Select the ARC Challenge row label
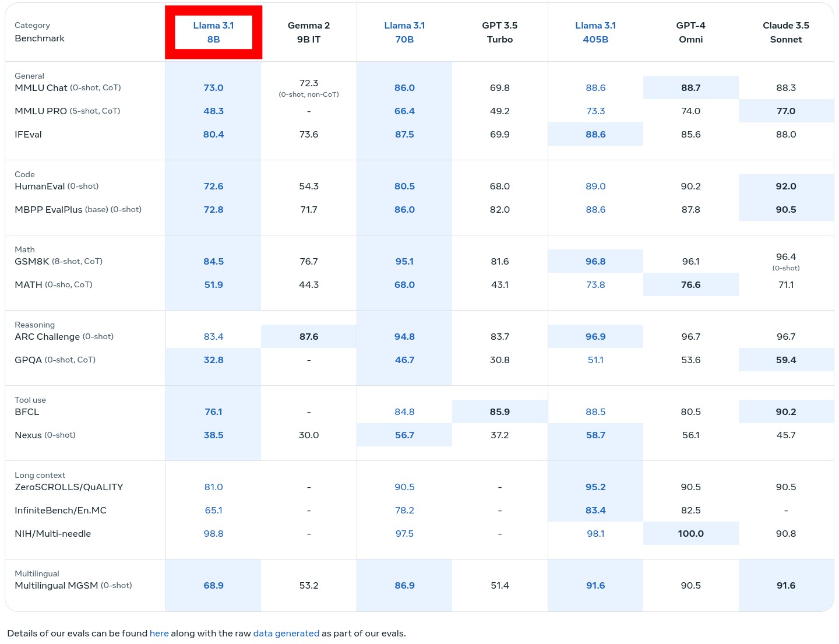 tap(64, 336)
